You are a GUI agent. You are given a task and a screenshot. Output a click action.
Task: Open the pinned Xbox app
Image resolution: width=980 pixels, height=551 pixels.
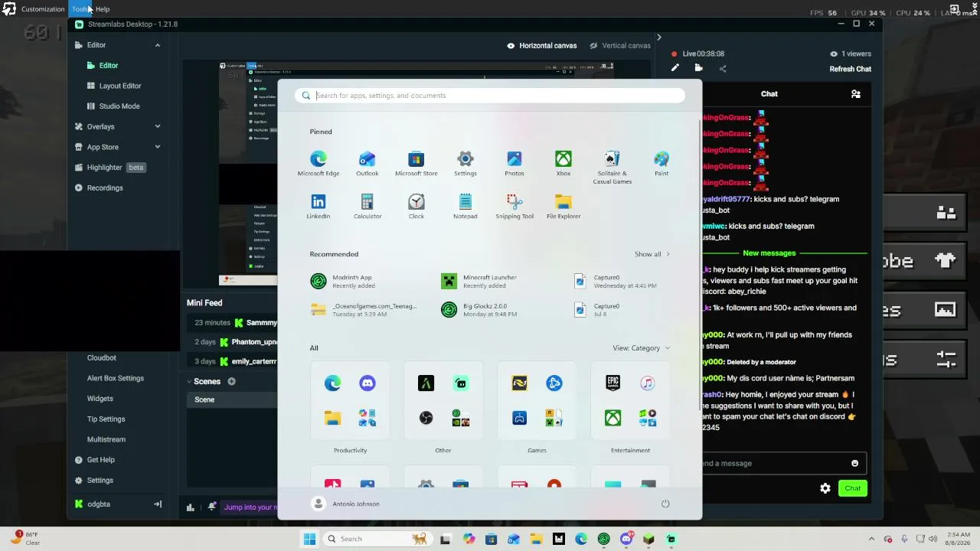[x=563, y=164]
